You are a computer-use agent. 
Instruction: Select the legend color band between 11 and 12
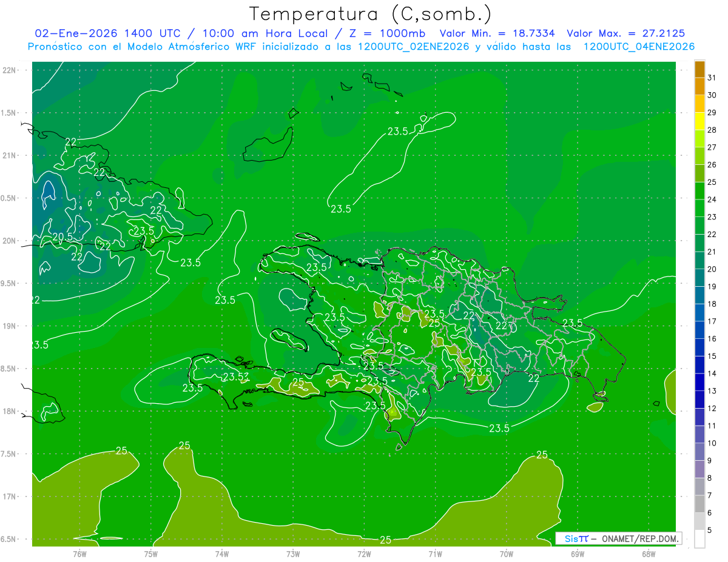[699, 416]
